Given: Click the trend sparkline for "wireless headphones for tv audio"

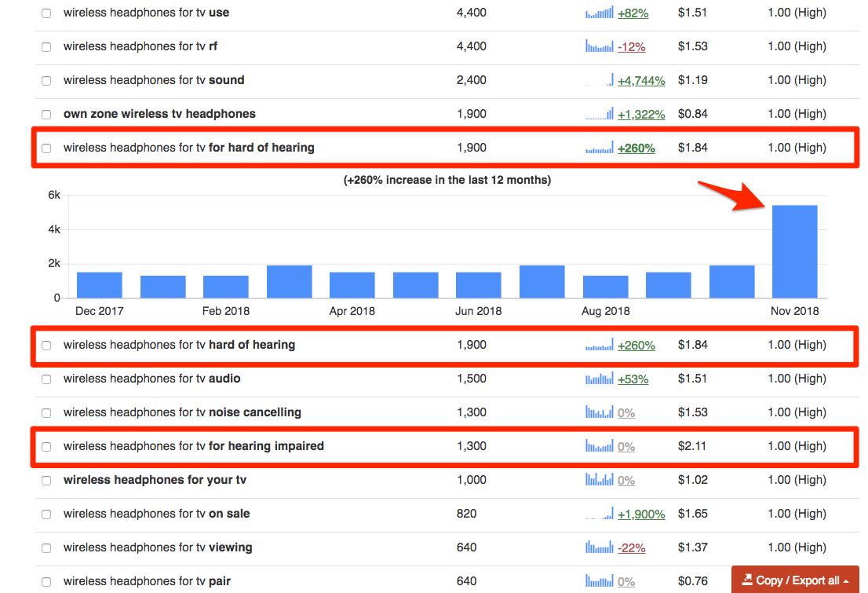Looking at the screenshot, I should pyautogui.click(x=598, y=378).
